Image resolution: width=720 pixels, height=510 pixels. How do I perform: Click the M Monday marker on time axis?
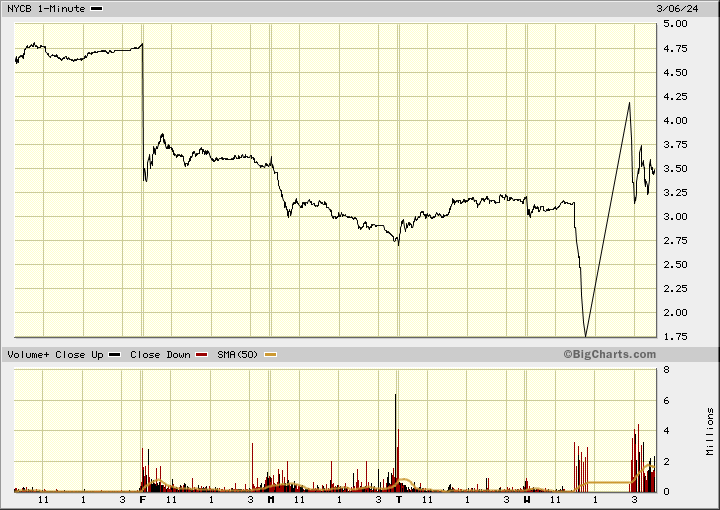271,499
